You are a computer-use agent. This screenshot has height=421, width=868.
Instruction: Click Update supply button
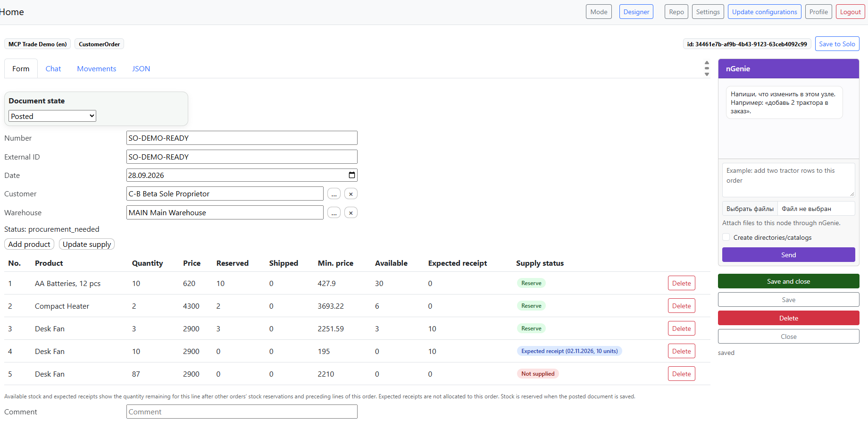click(x=87, y=244)
